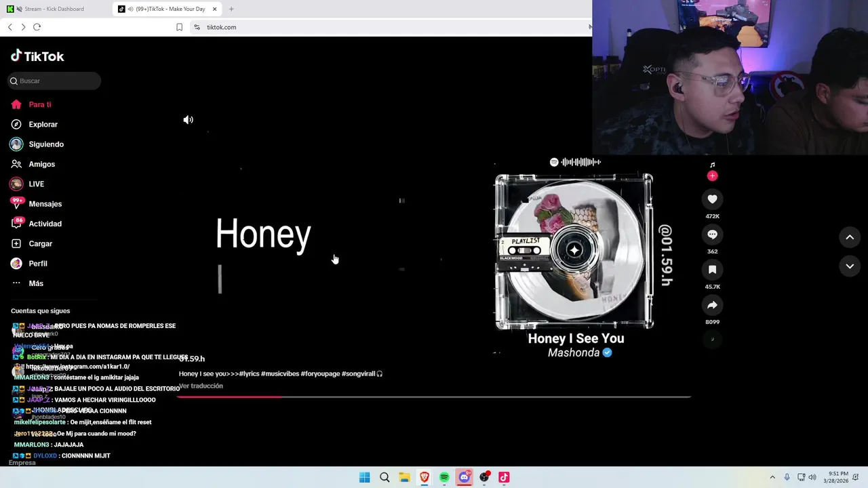Viewport: 868px width, 488px height.
Task: Open the Explorar page
Action: 34,124
